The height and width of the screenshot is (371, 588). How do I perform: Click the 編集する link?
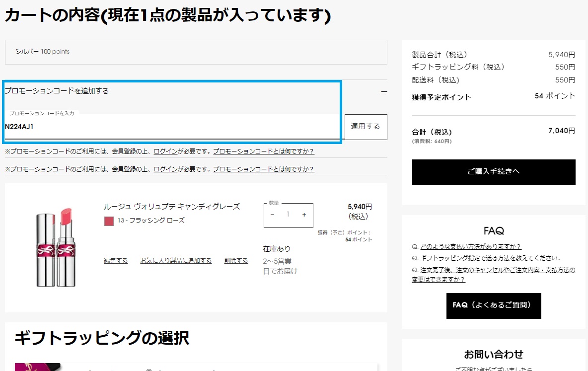click(x=116, y=261)
